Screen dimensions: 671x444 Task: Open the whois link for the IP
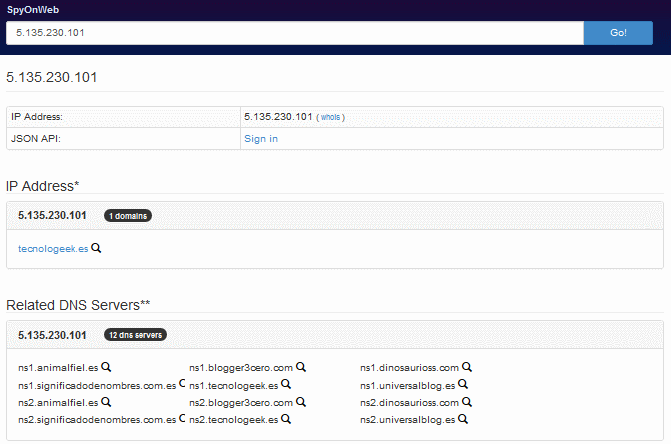pyautogui.click(x=330, y=117)
